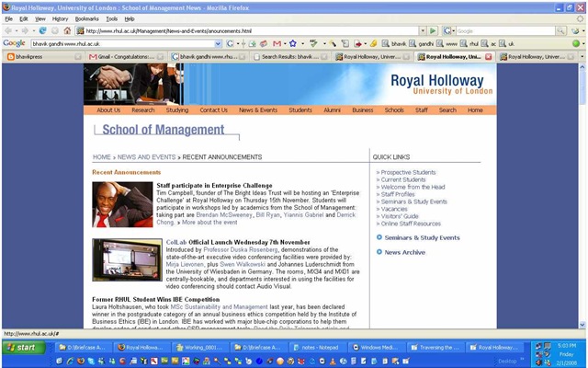
Task: Click 'More about the event' link
Action: pos(209,223)
